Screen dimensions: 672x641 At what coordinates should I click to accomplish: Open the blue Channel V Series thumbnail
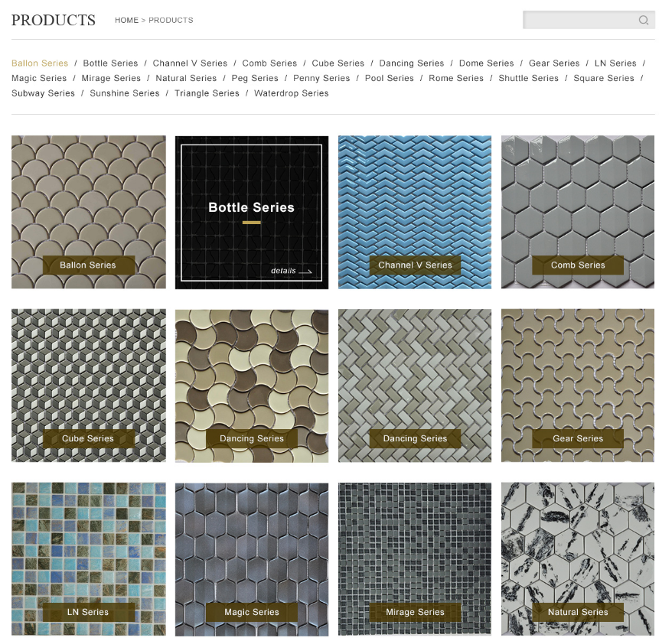tap(414, 212)
